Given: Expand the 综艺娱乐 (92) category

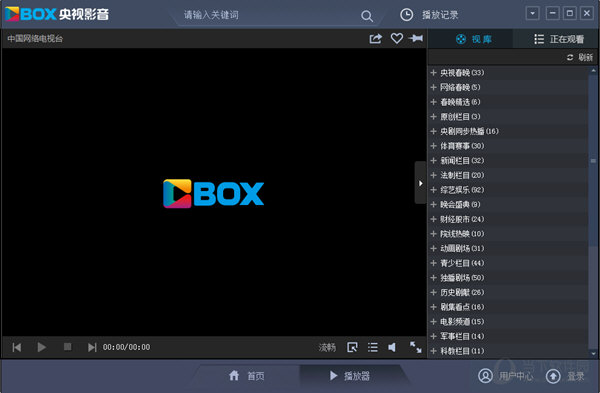Looking at the screenshot, I should (x=508, y=190).
